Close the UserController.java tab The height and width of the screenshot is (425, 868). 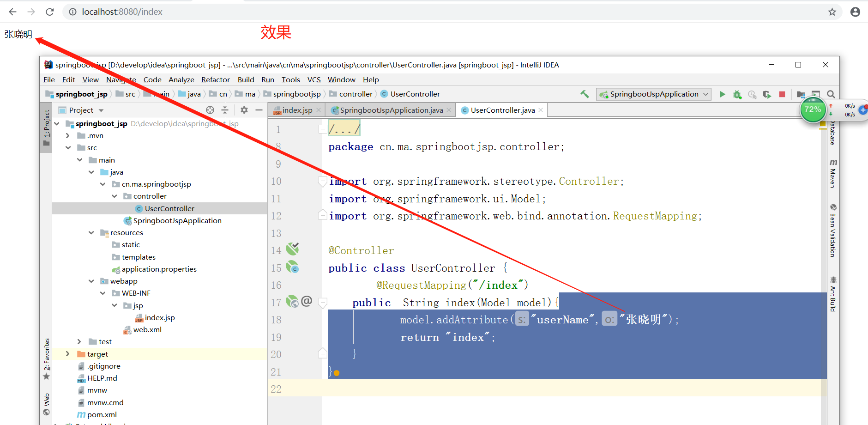click(x=541, y=110)
